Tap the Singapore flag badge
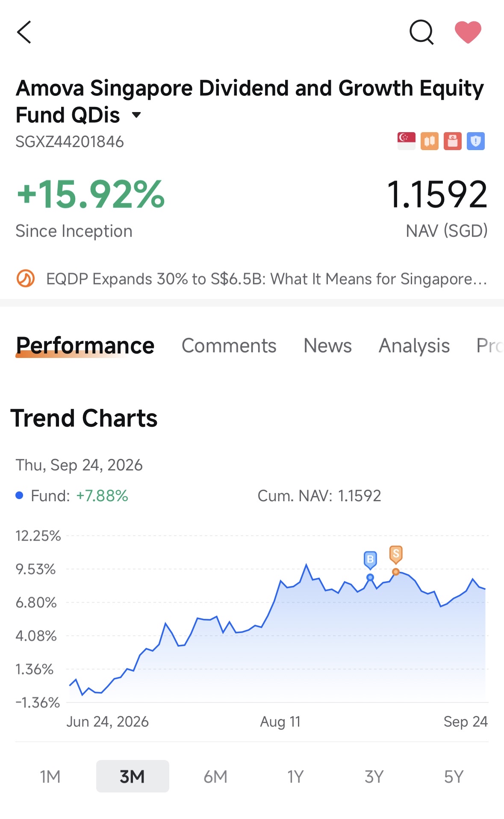This screenshot has width=504, height=819. 406,141
